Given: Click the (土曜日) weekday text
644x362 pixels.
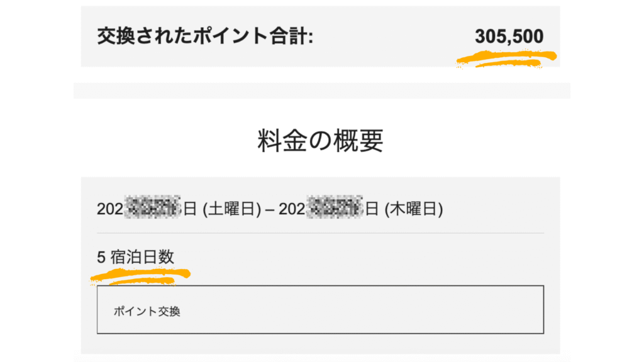Looking at the screenshot, I should pyautogui.click(x=232, y=209).
